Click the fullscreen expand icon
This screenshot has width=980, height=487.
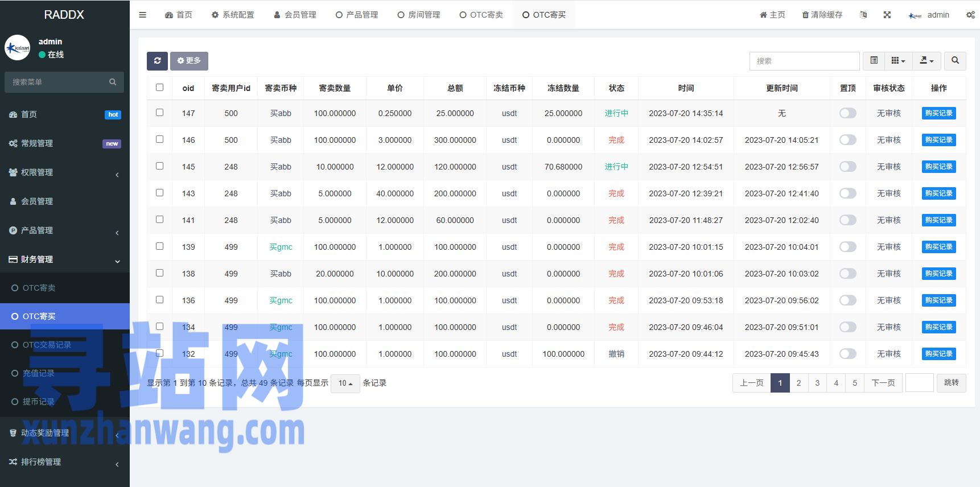coord(887,15)
